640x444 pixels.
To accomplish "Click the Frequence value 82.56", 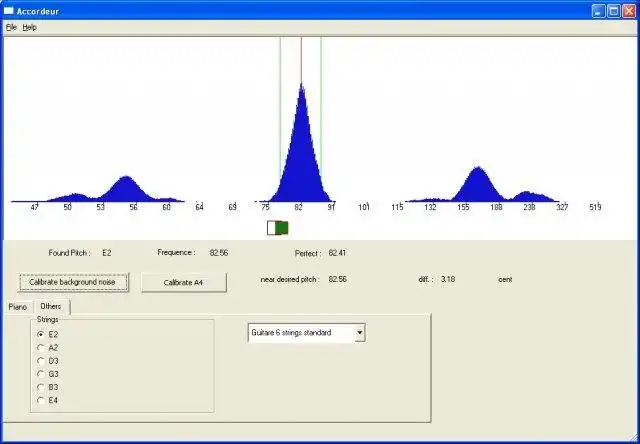I will [219, 253].
